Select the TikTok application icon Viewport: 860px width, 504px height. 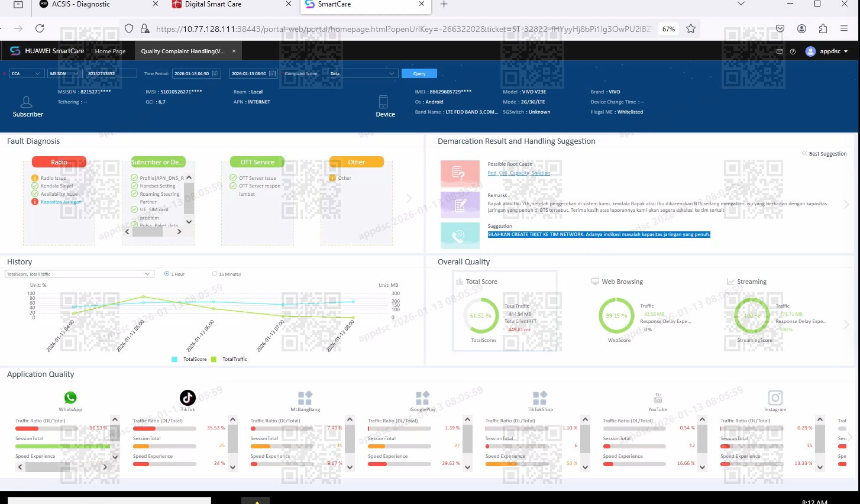coord(187,398)
